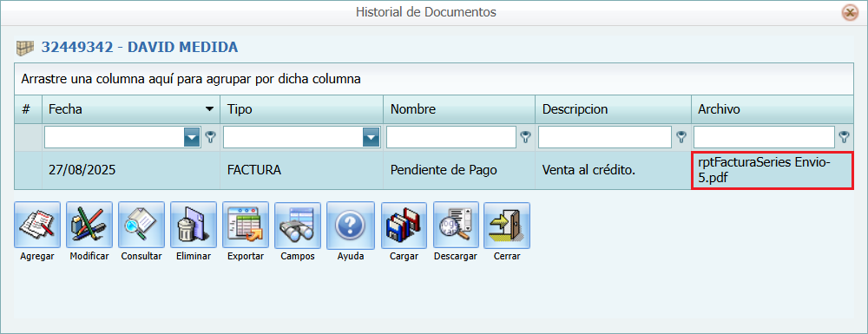The width and height of the screenshot is (868, 334).
Task: Click the Archivo column header
Action: pyautogui.click(x=773, y=109)
